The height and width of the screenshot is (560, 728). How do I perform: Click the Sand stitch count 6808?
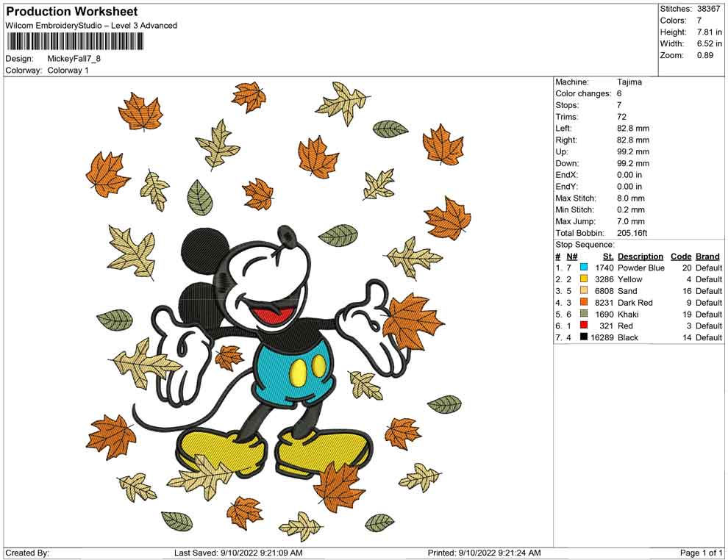click(x=604, y=291)
